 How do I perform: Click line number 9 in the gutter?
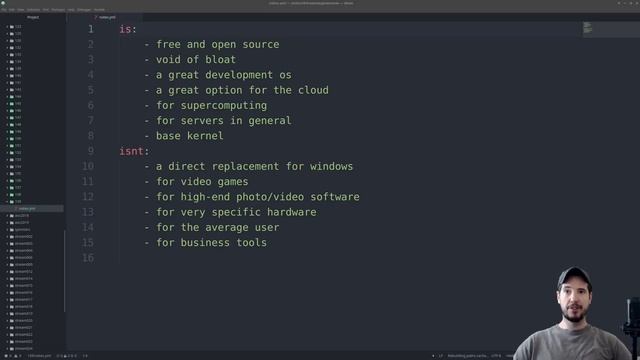(91, 151)
